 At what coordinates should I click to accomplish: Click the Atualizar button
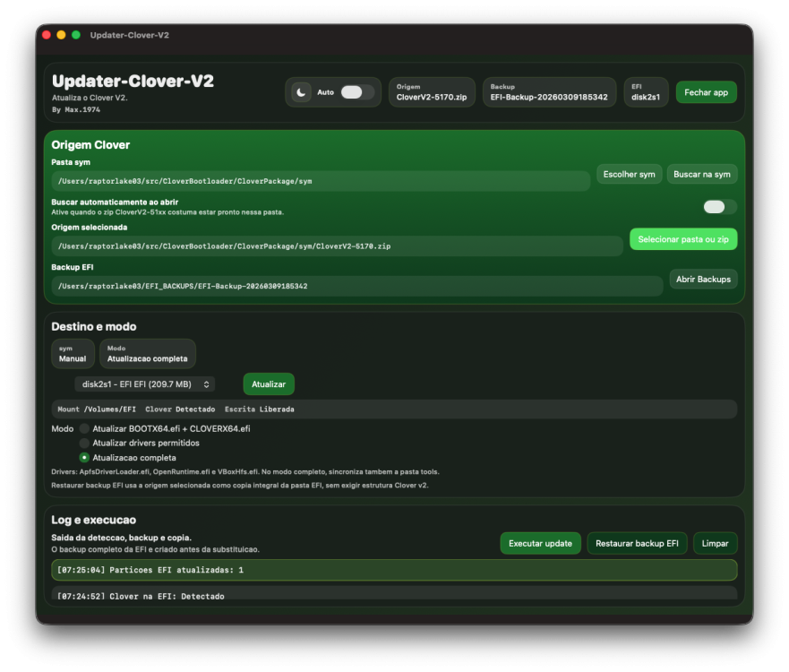tap(269, 384)
